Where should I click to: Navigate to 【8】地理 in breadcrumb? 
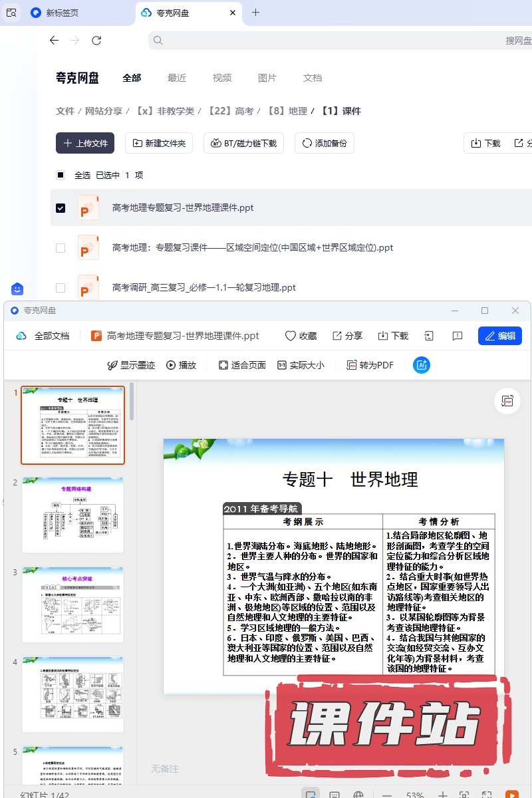click(x=287, y=111)
